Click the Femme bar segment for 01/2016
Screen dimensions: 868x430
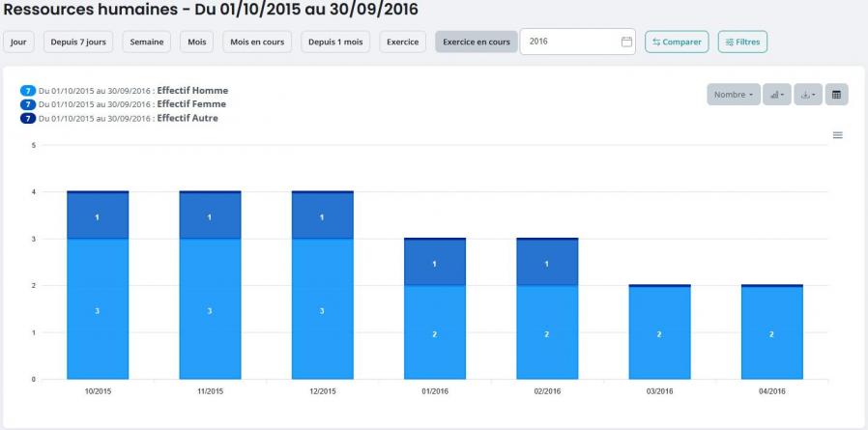pyautogui.click(x=435, y=263)
